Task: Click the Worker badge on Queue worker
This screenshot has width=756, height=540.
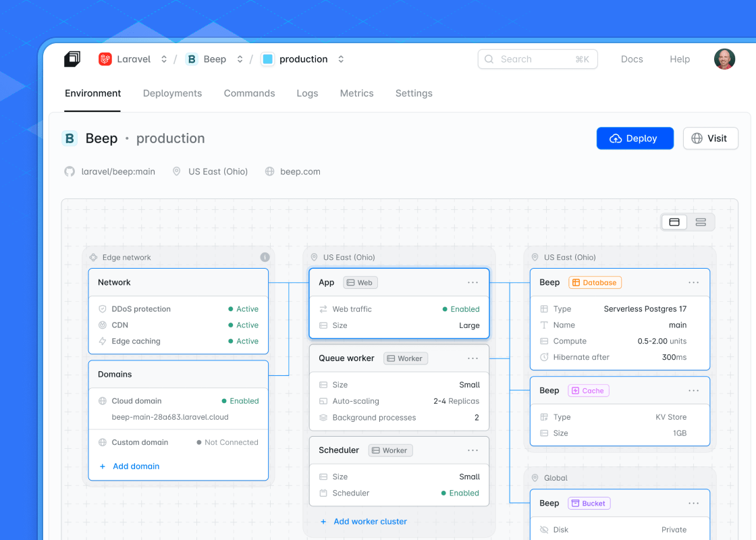Action: pyautogui.click(x=405, y=358)
